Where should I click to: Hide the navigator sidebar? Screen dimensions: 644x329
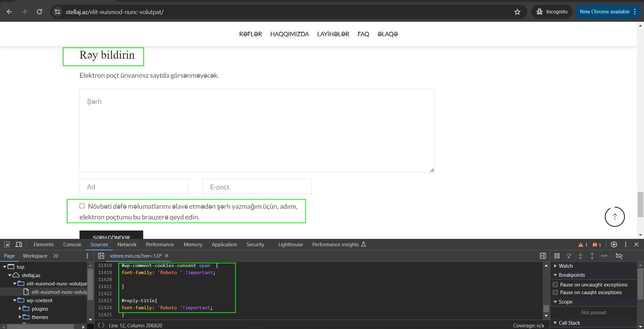pos(101,256)
